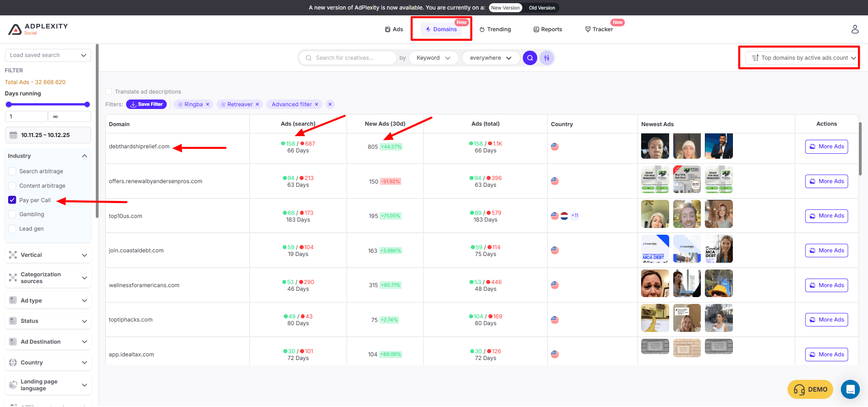This screenshot has width=868, height=407.
Task: Remove the Retreaver filter chip
Action: 258,104
